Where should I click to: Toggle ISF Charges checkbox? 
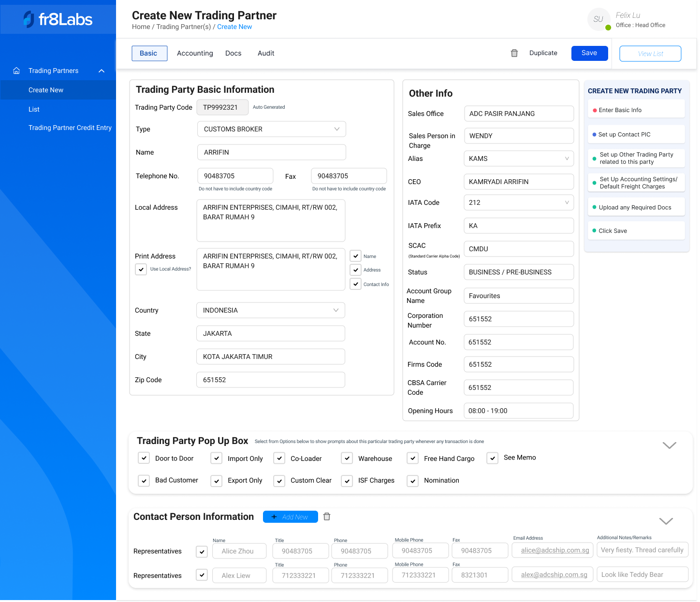tap(347, 481)
